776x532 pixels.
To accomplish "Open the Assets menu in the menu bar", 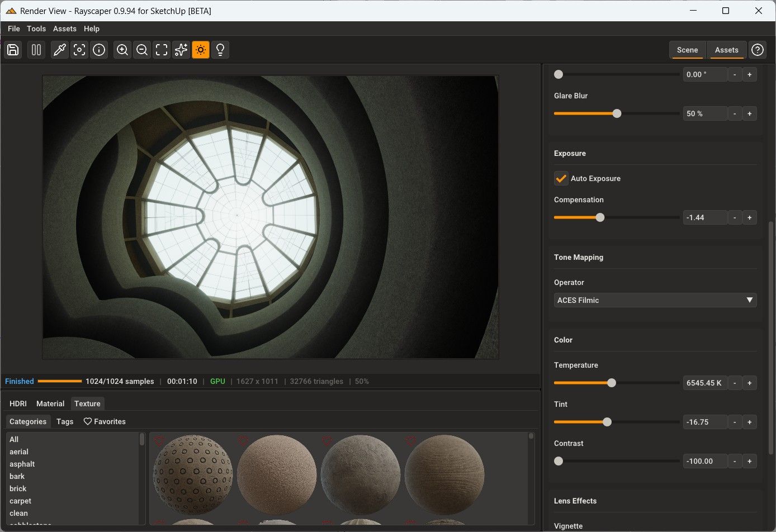I will (x=65, y=28).
